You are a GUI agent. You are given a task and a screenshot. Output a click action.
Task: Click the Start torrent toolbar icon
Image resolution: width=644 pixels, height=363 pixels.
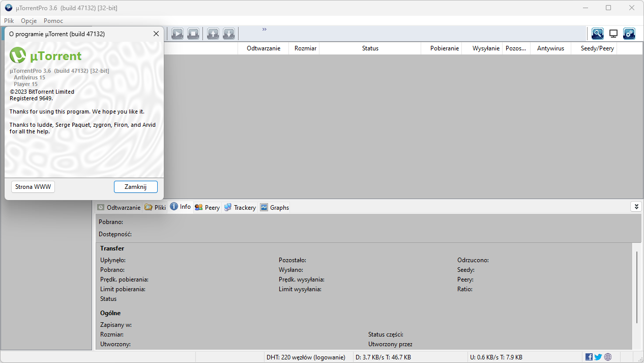177,34
